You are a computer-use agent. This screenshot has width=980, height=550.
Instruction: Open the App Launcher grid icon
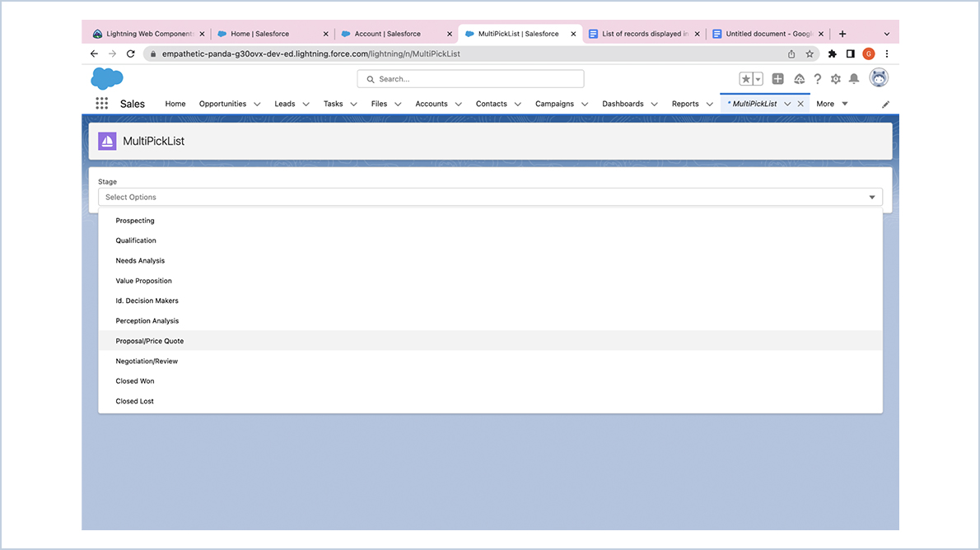102,103
